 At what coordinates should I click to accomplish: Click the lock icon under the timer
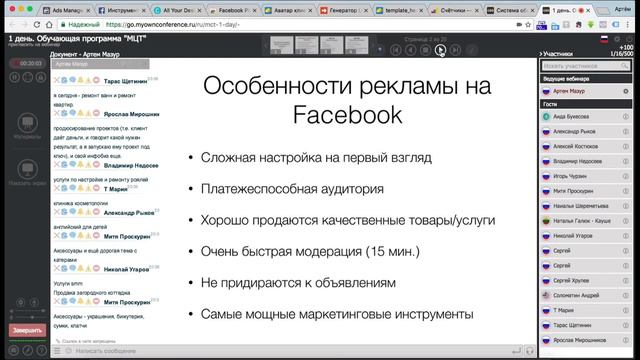pyautogui.click(x=41, y=77)
